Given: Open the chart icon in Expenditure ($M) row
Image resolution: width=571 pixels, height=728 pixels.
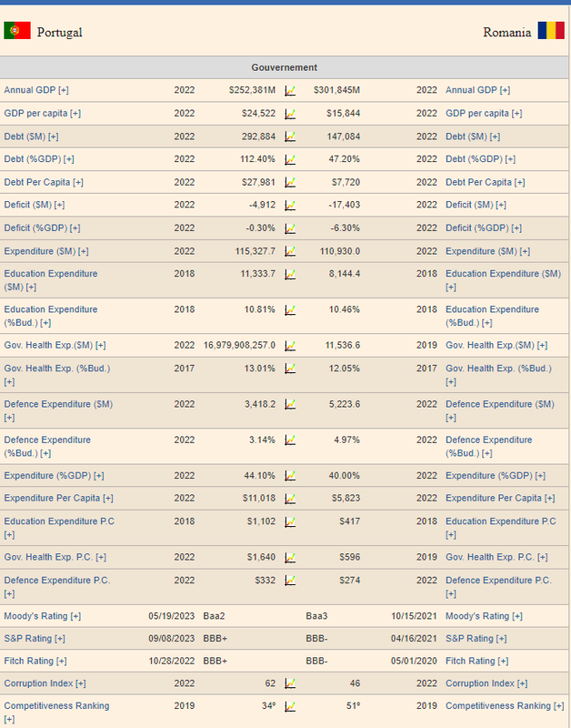Looking at the screenshot, I should point(290,251).
